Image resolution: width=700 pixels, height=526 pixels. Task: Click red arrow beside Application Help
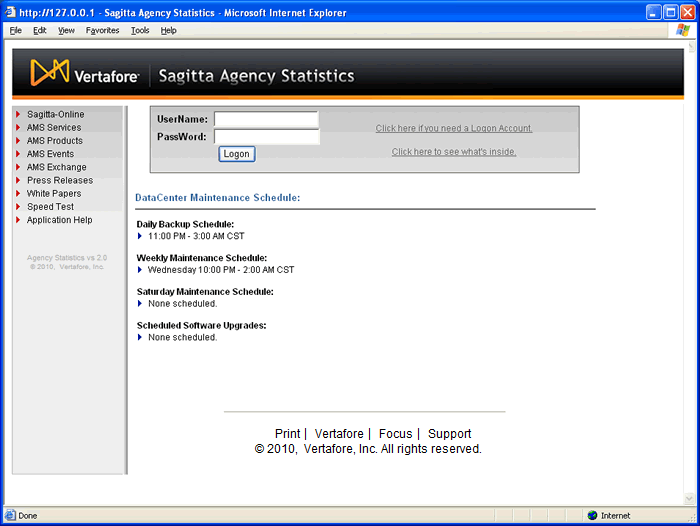click(x=18, y=220)
